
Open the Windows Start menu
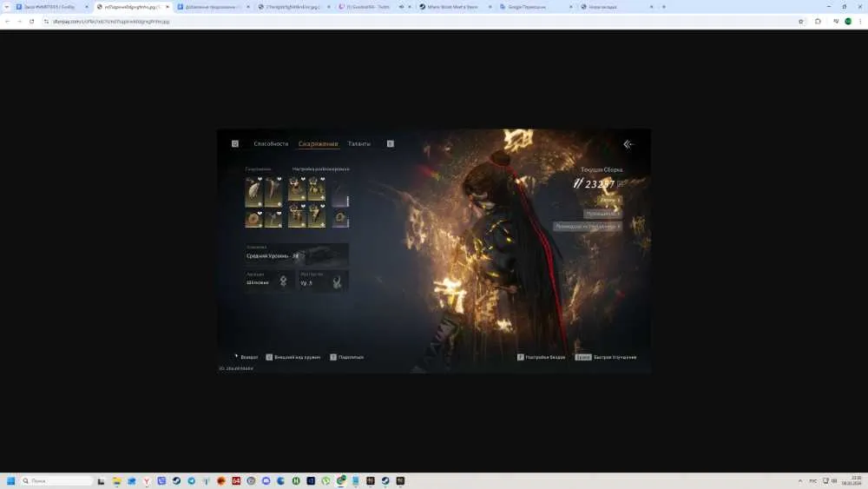[10, 480]
